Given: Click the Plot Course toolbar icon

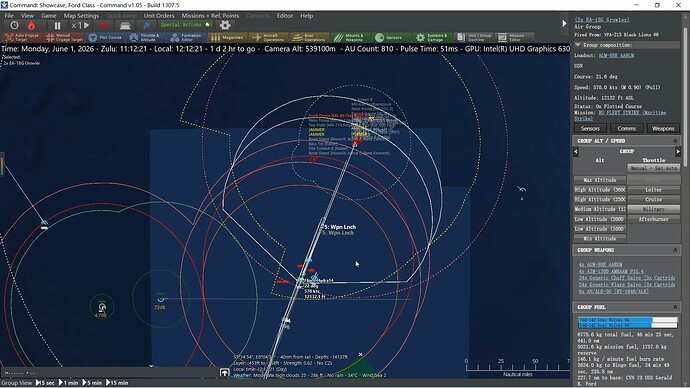Looking at the screenshot, I should [x=105, y=38].
